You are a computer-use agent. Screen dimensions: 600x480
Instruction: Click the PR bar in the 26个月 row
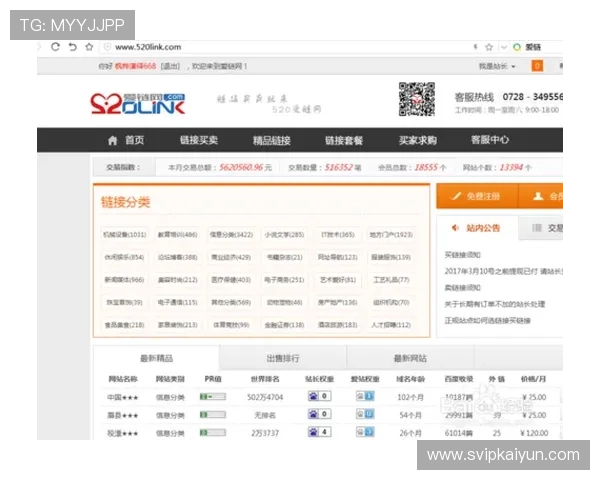213,433
